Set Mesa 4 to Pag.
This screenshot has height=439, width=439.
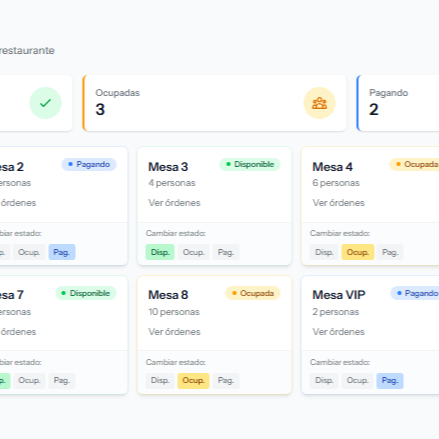[390, 252]
